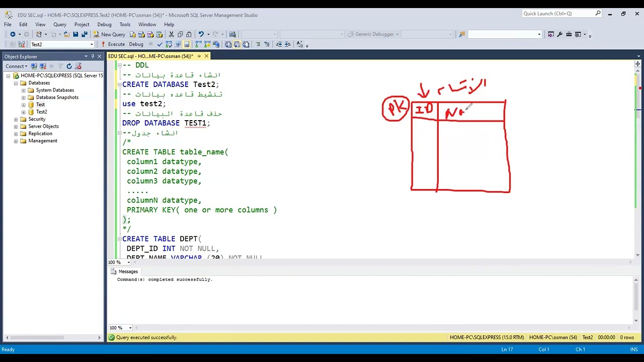
Task: Click Increase Indent icon
Action: click(x=288, y=44)
